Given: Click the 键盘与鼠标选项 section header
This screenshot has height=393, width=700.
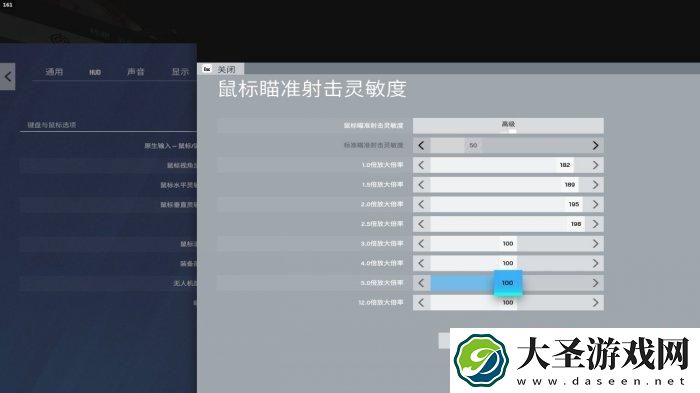Looking at the screenshot, I should (51, 125).
